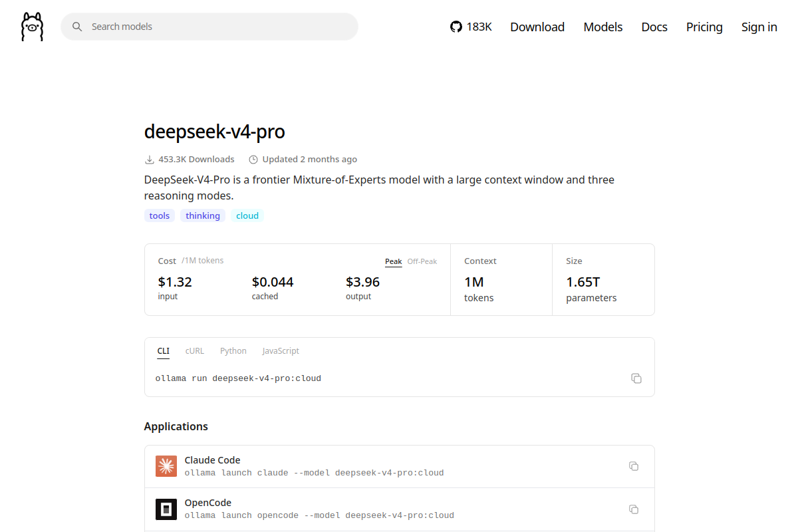Click the $1.32 input price
Screen dimensions: 798x532
pyautogui.click(x=175, y=282)
